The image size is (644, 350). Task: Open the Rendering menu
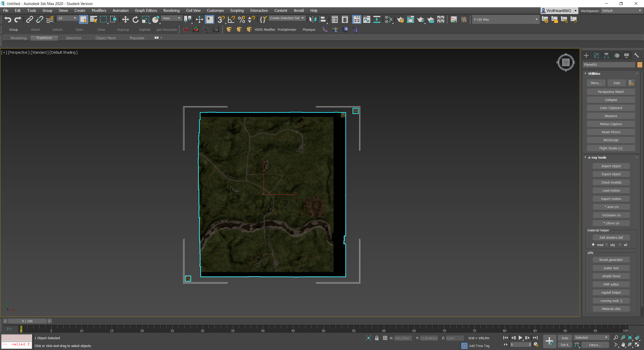[171, 10]
